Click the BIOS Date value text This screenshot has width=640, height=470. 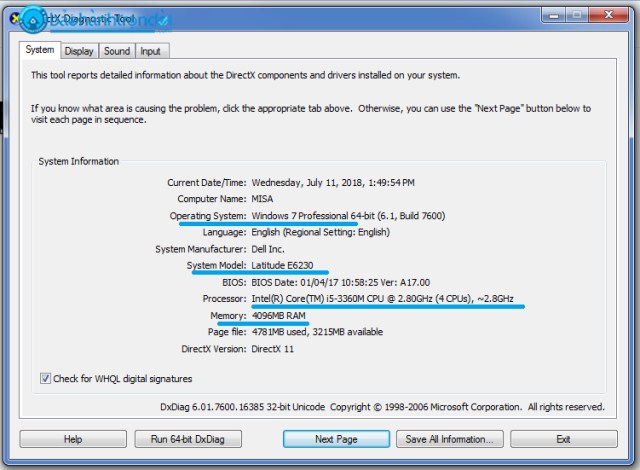pyautogui.click(x=340, y=282)
